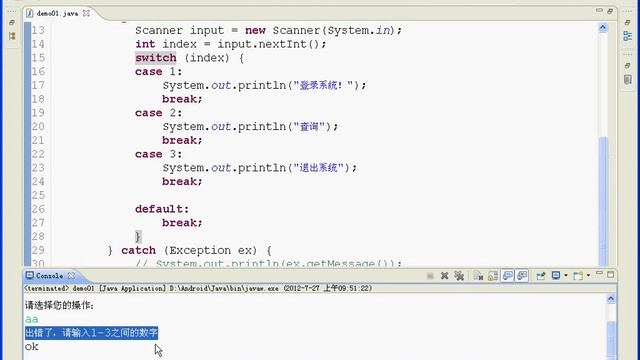Screen dimensions: 640x360
Task: Click 'case 3:' on line 22
Action: (158, 154)
